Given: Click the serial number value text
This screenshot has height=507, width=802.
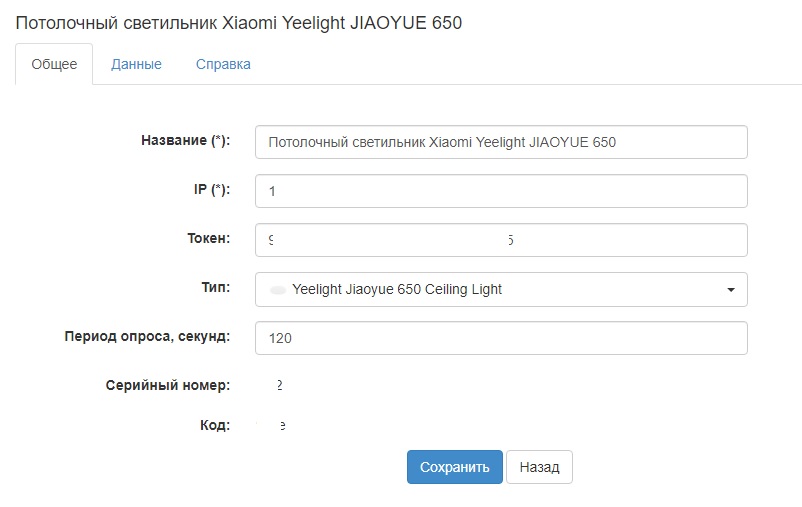Looking at the screenshot, I should [279, 385].
